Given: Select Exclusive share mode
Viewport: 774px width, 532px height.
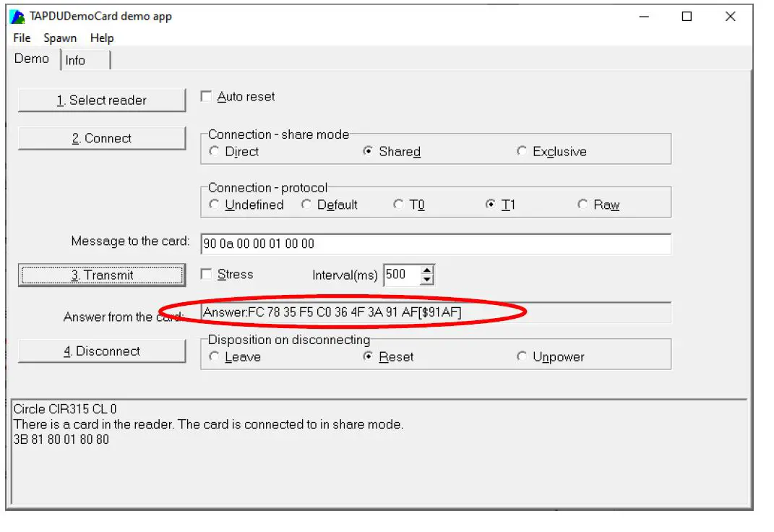Looking at the screenshot, I should pyautogui.click(x=522, y=151).
